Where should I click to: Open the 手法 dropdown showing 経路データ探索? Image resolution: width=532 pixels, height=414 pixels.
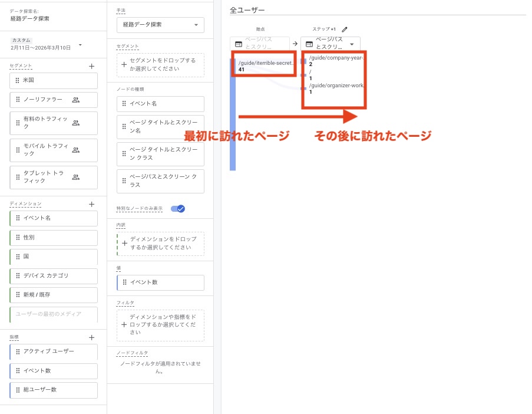160,25
